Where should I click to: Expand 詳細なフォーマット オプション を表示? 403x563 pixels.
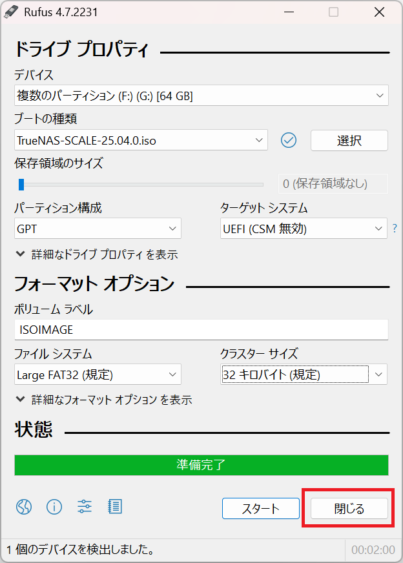[104, 400]
